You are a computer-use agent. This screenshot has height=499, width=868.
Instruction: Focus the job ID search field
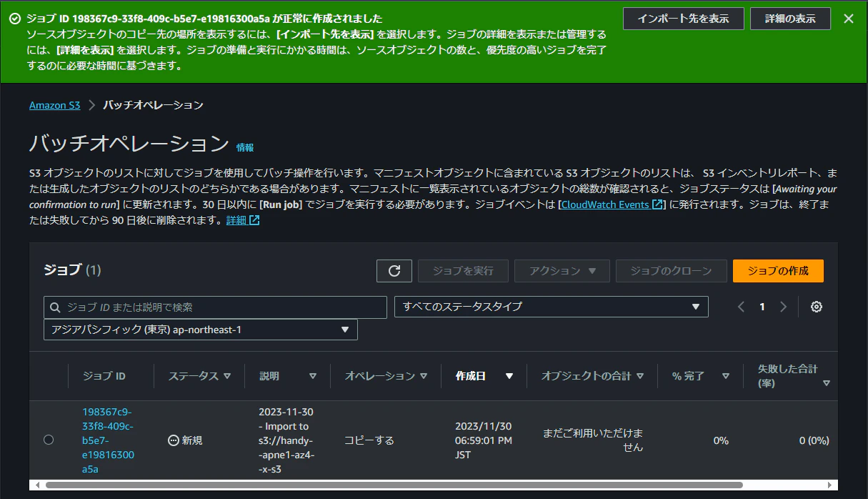click(215, 307)
